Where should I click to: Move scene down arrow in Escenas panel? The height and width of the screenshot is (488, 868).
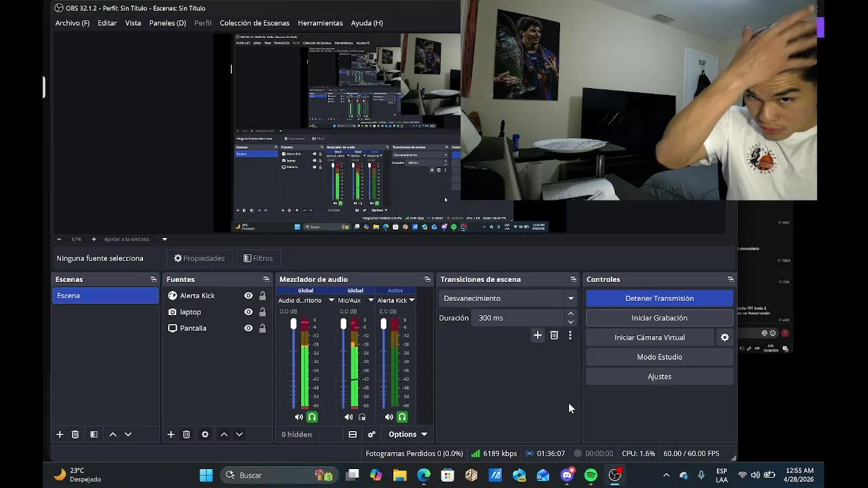point(127,434)
